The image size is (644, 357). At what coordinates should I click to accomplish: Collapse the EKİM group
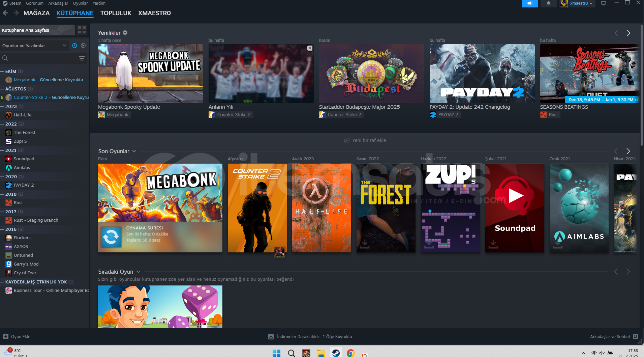pyautogui.click(x=2, y=71)
